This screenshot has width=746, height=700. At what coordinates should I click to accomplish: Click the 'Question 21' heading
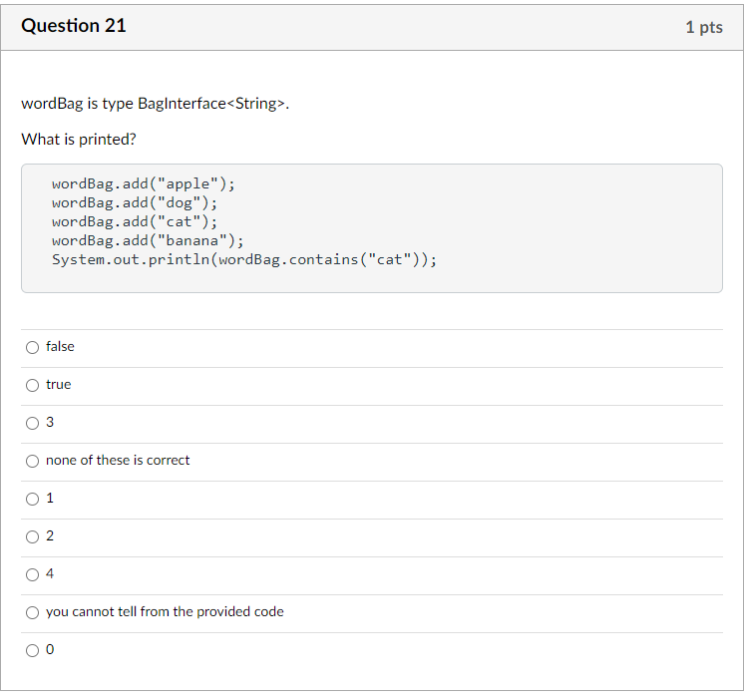pos(74,26)
